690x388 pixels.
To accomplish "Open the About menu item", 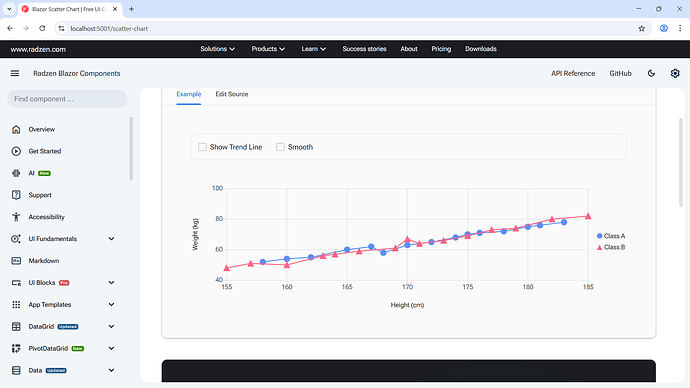I will [x=409, y=49].
